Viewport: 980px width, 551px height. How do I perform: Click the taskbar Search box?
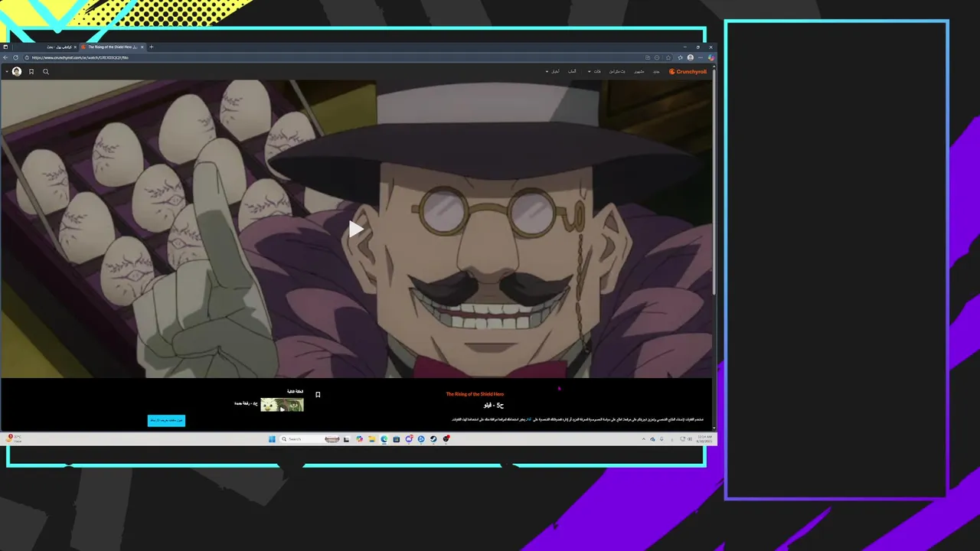coord(310,439)
